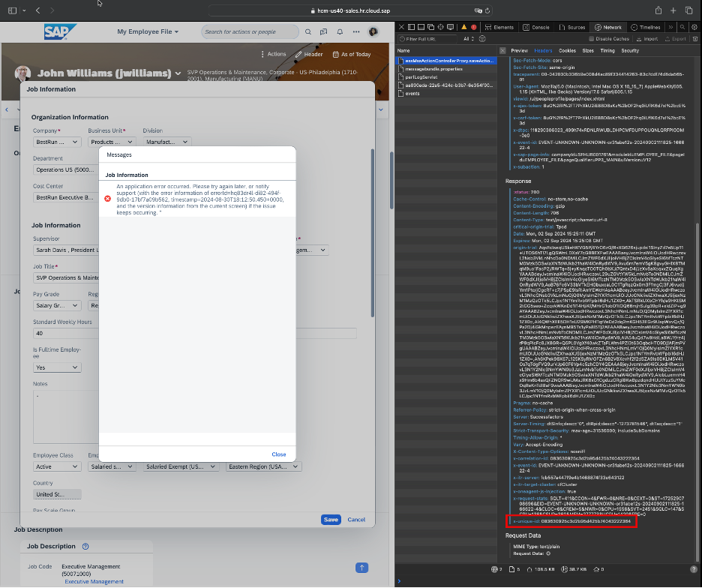
Task: Open device settings monitor icon in inspector
Action: [451, 27]
